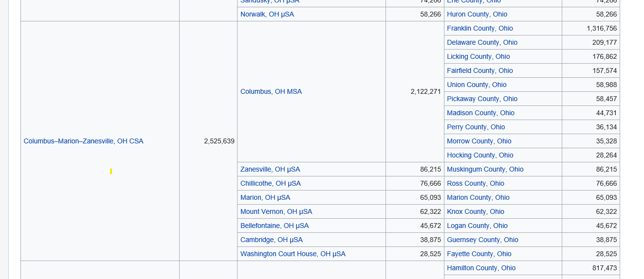Visit the Norwalk, OH μSA link
The image size is (644, 279).
click(267, 14)
